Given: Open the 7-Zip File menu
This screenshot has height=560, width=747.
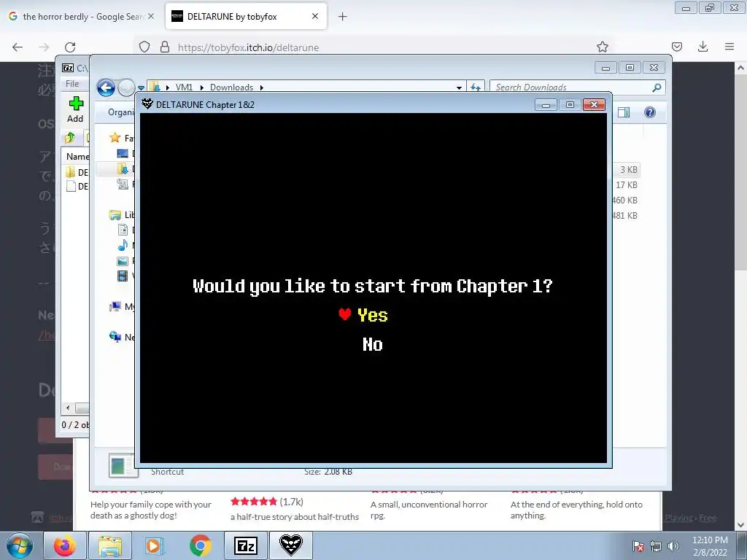Looking at the screenshot, I should [72, 83].
